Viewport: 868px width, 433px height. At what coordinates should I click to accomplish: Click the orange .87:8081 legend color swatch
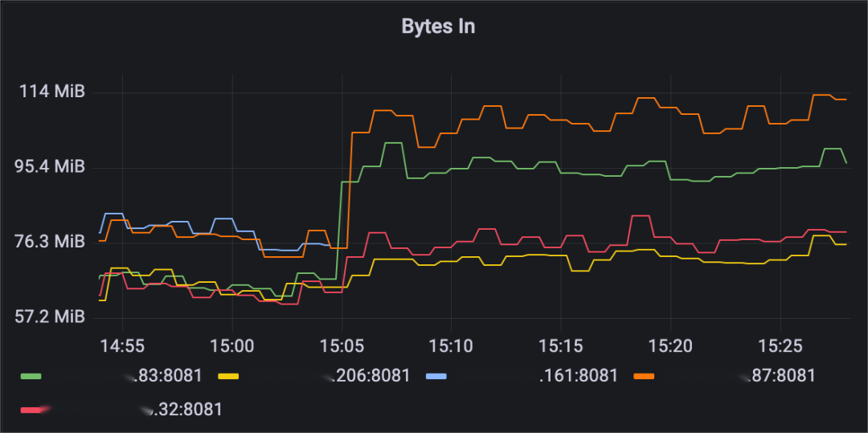[x=644, y=377]
